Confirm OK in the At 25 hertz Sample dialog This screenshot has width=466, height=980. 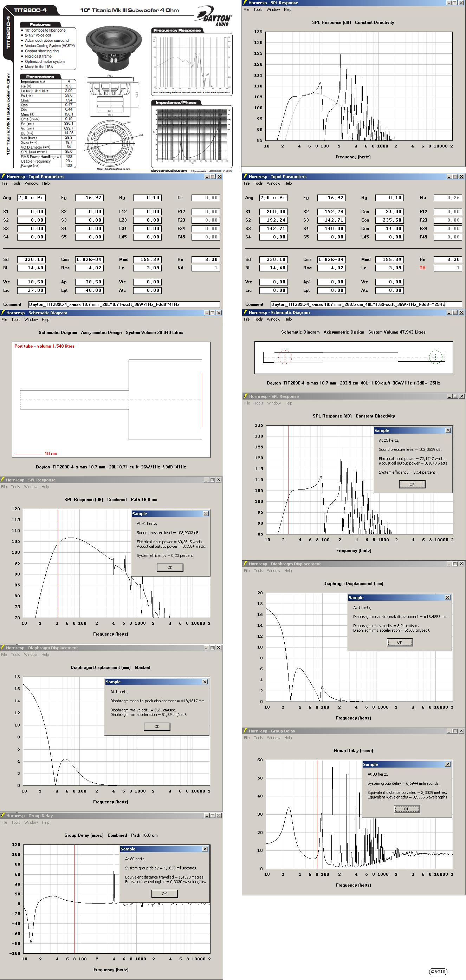pyautogui.click(x=412, y=484)
